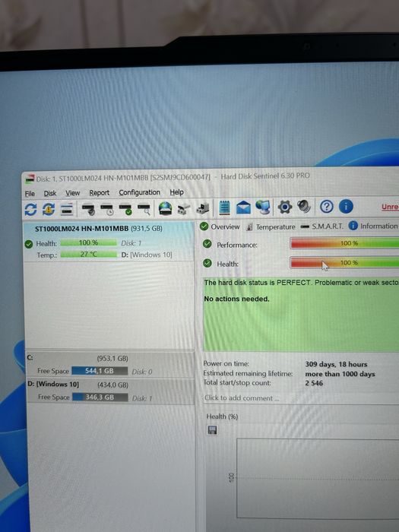Click the speaker sound icon
Screen dimensions: 399x532
tap(304, 206)
